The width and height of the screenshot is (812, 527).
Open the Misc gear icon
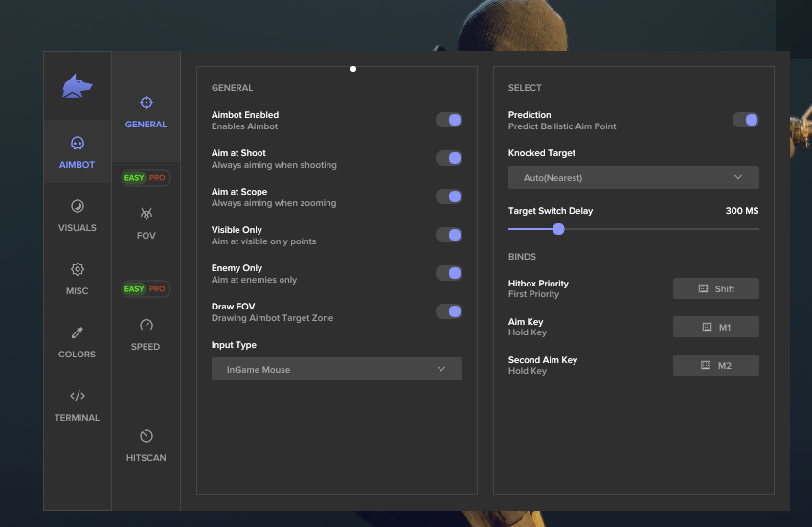[78, 270]
